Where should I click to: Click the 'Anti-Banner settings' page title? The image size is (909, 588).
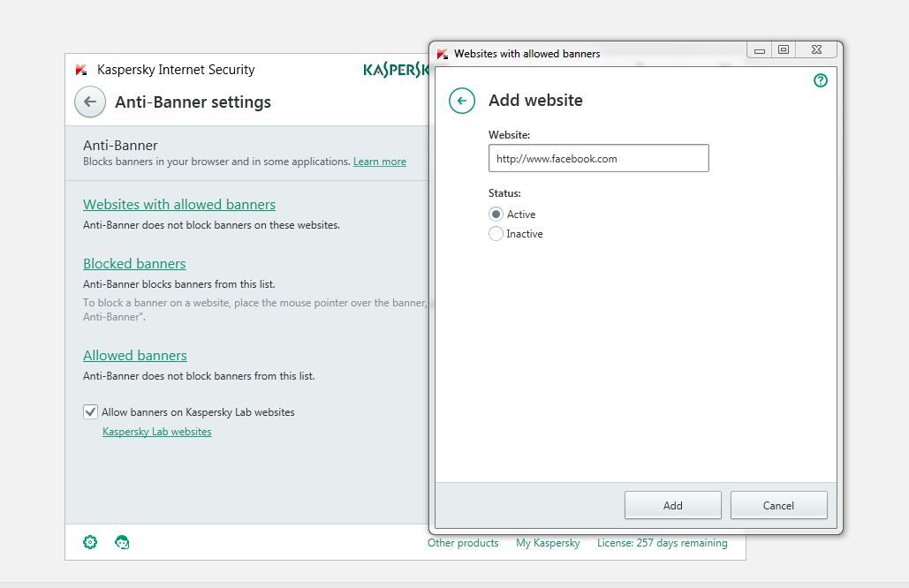(x=193, y=102)
